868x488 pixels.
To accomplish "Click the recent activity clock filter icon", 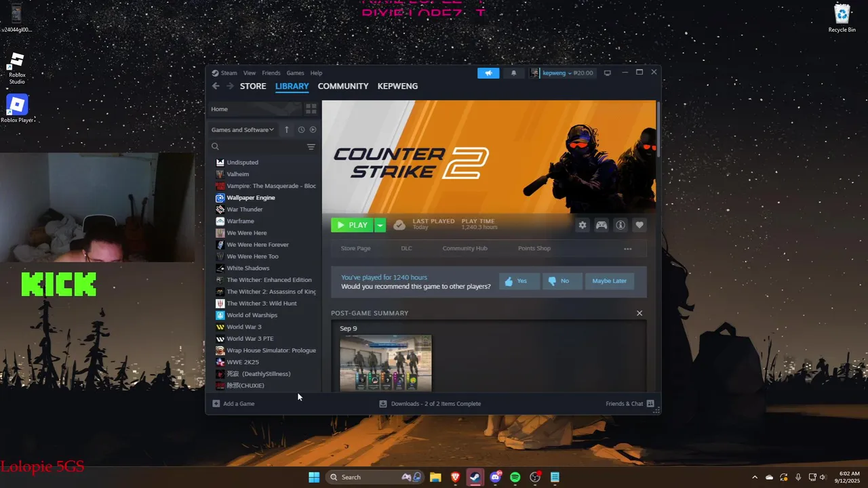I will [x=301, y=129].
